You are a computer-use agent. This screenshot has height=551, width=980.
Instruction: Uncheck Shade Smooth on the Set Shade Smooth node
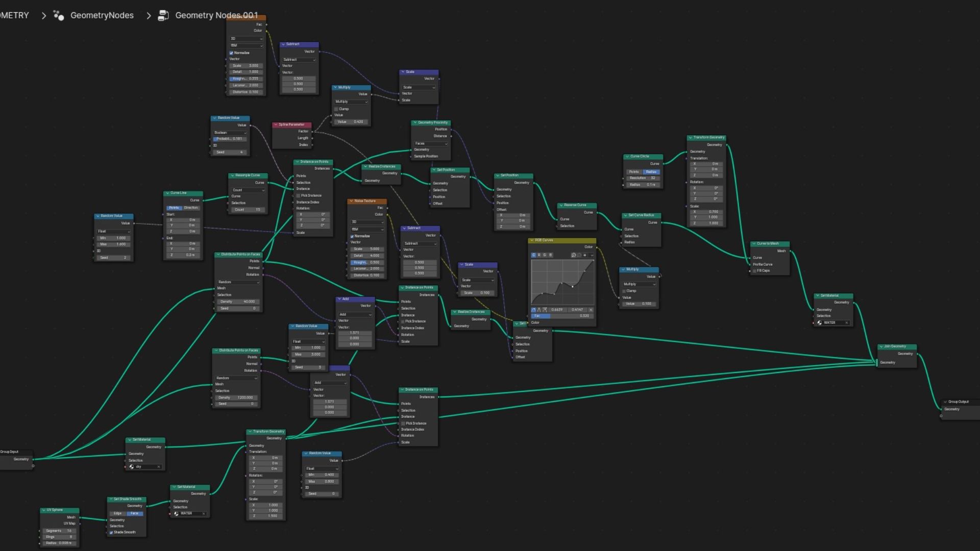111,532
